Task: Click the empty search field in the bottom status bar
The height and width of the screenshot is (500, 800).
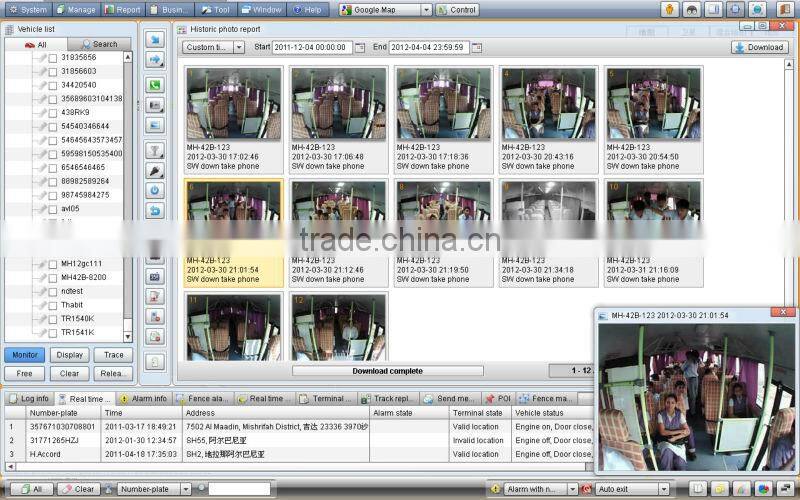Action: [x=239, y=489]
